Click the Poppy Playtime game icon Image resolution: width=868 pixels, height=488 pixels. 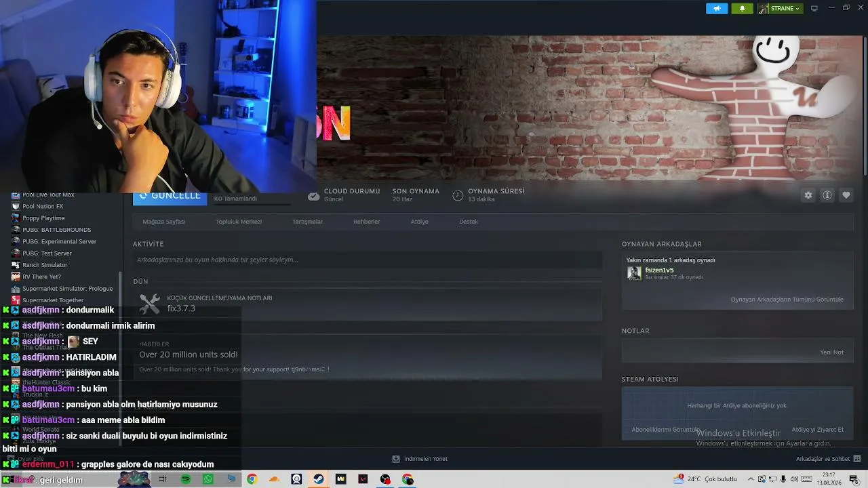coord(16,218)
